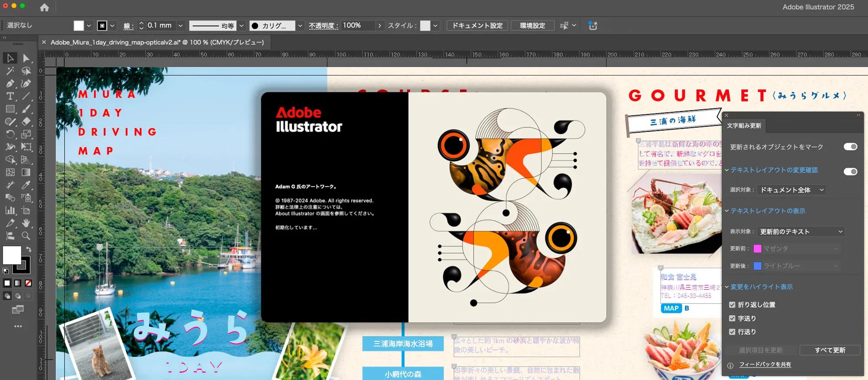The width and height of the screenshot is (868, 380).
Task: Open the 表示対象 更新前のテキスト dropdown
Action: click(801, 232)
